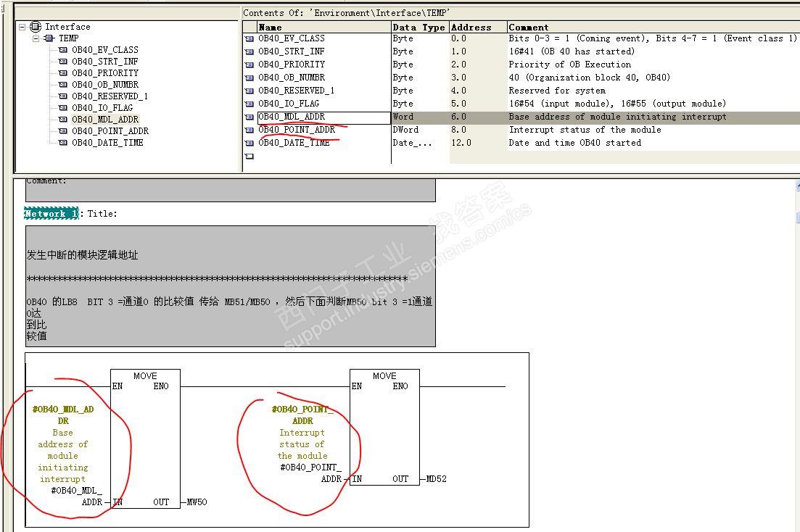Click the network comment box with Chinese text
Viewport: 800px width, 532px height.
click(231, 286)
